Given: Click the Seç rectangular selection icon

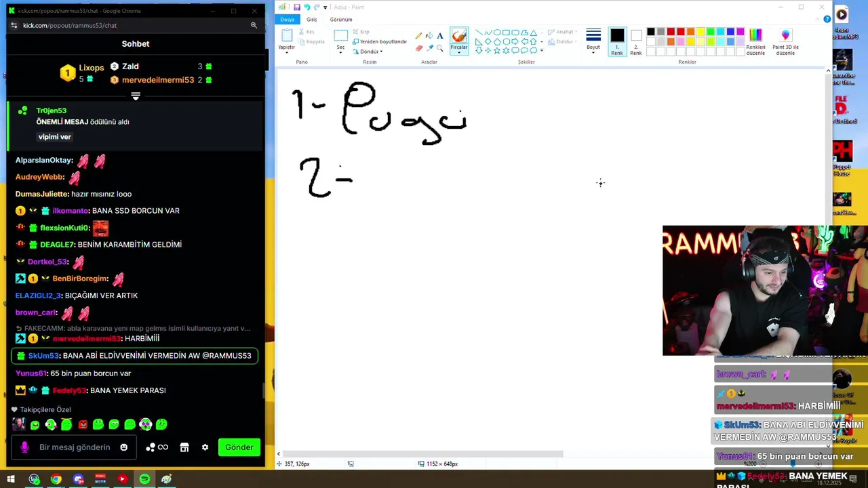Looking at the screenshot, I should (340, 35).
